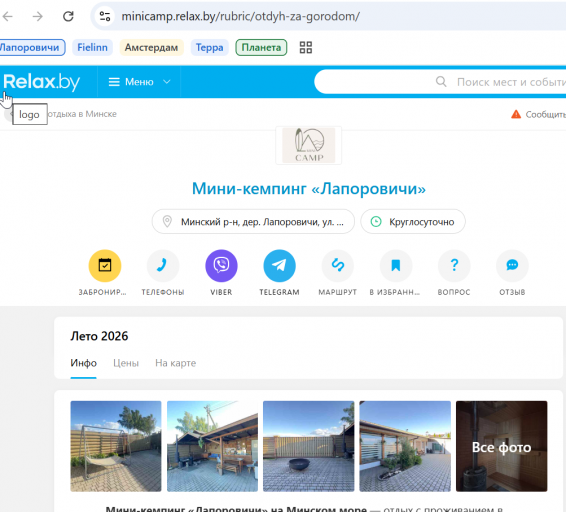
Task: Click the yellow booking calendar icon
Action: click(x=105, y=266)
